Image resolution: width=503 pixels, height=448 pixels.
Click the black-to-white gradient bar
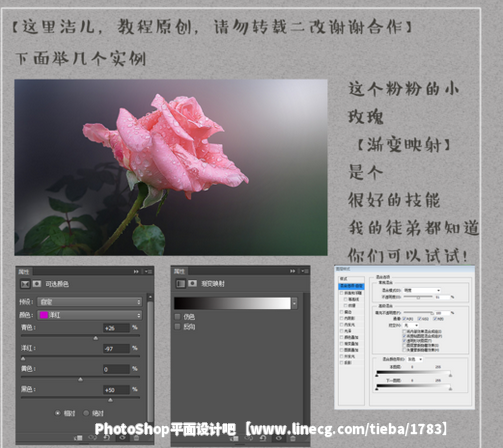pos(232,303)
